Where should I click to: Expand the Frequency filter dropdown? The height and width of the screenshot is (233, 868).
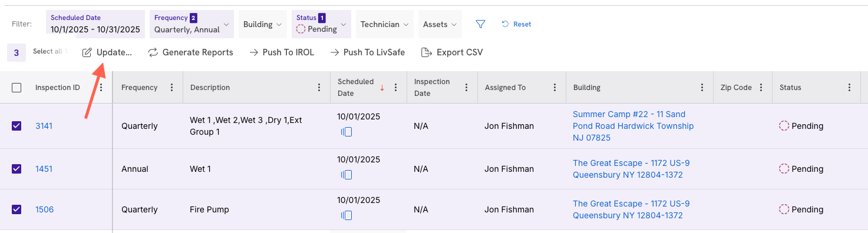point(192,24)
